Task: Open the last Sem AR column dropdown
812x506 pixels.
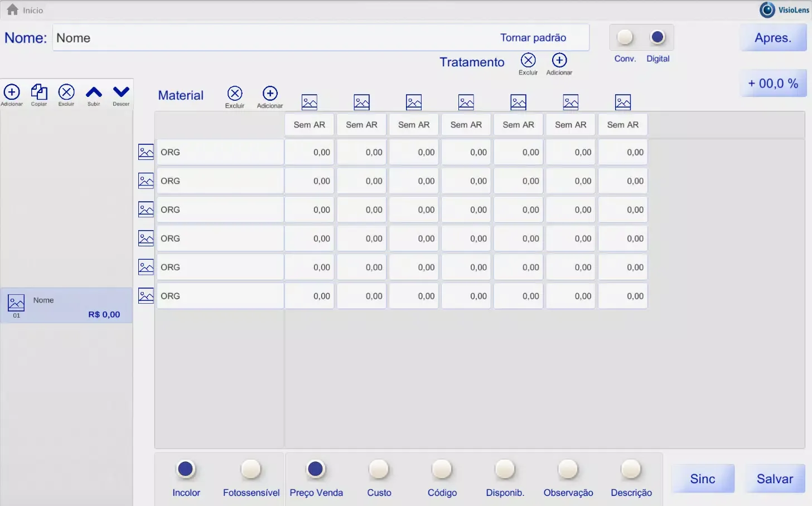Action: [622, 124]
